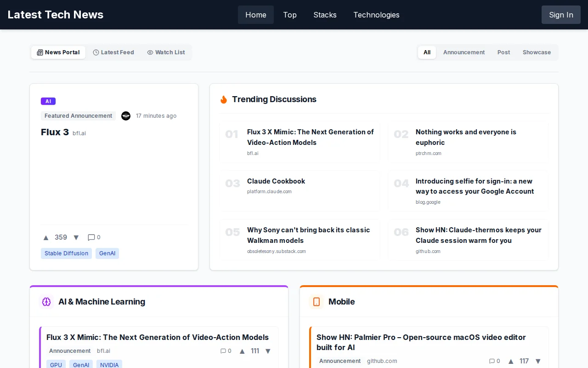The width and height of the screenshot is (588, 368).
Task: Open the Flux 3 featured headline
Action: 55,132
